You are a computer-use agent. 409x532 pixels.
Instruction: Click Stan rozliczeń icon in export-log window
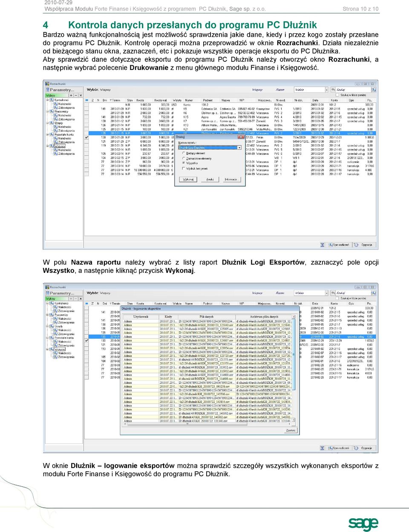click(x=330, y=448)
